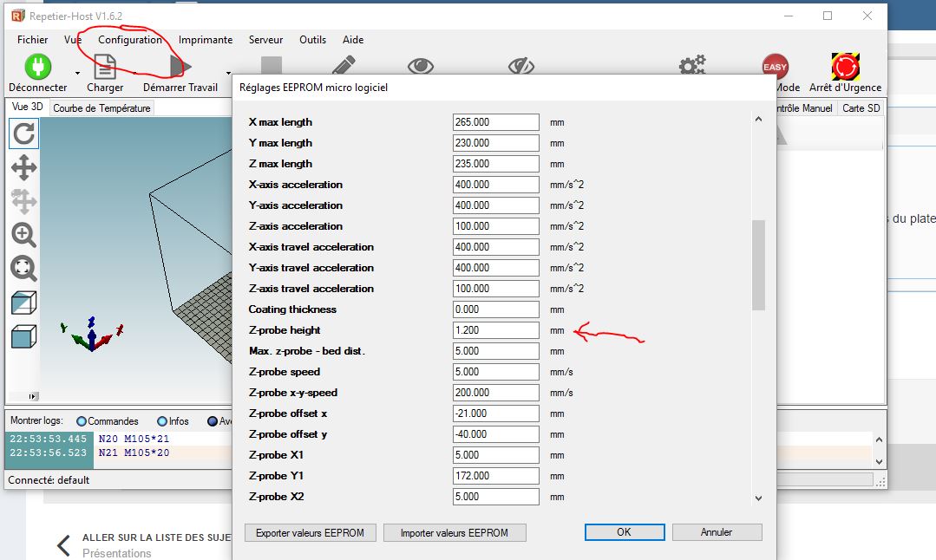The width and height of the screenshot is (936, 560).
Task: Click the rotate view icon in 3D panel
Action: pos(24,133)
